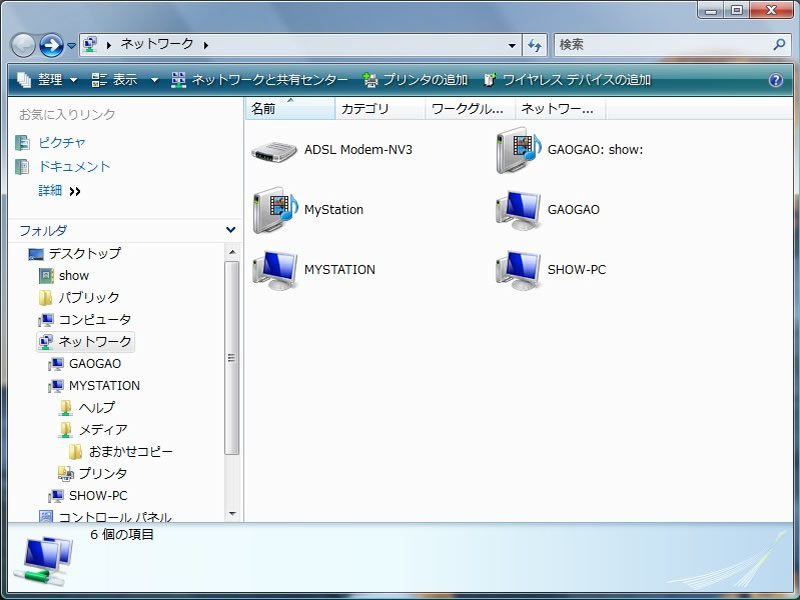Open the 表示 views dropdown
Viewport: 800px width, 600px height.
(x=124, y=80)
